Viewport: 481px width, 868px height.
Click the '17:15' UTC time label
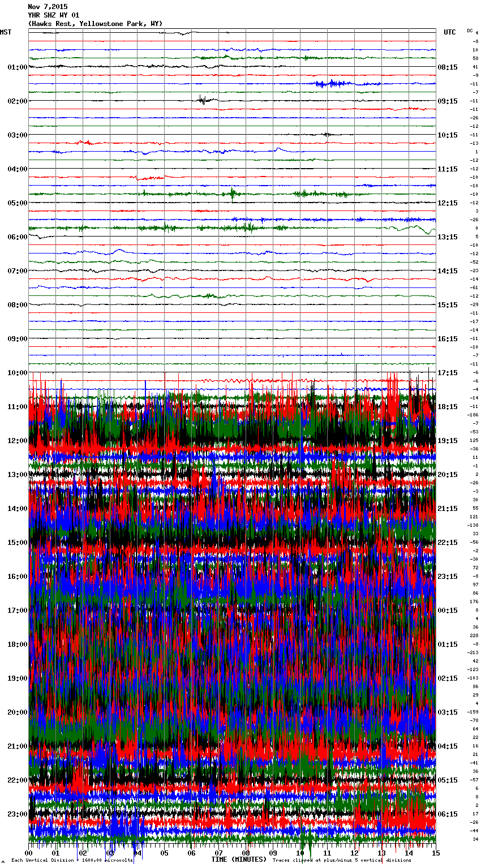448,373
